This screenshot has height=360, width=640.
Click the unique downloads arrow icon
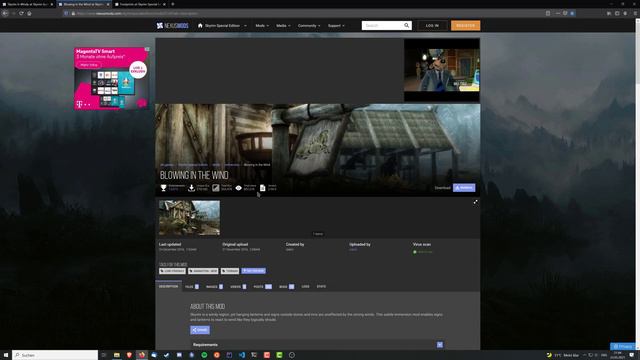click(x=191, y=188)
